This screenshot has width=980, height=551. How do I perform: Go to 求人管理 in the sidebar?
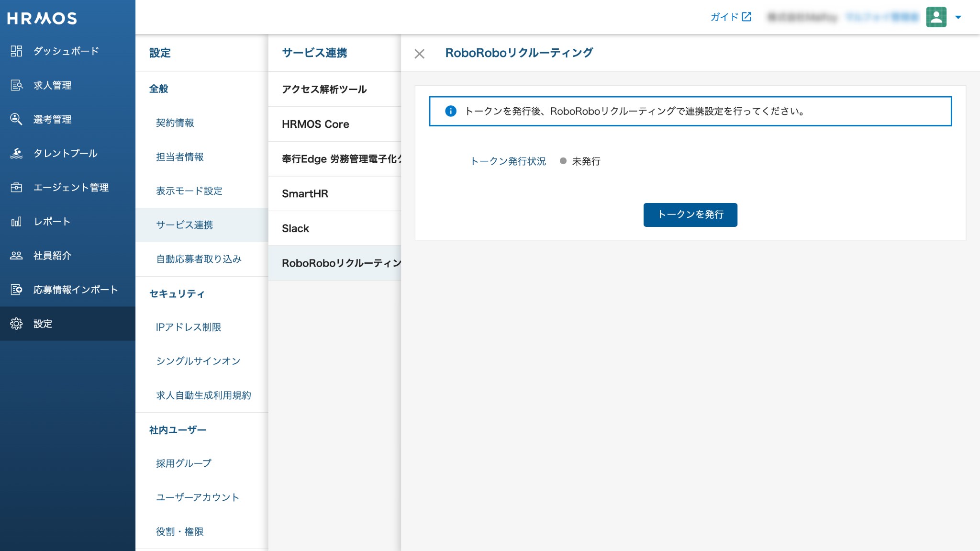tap(67, 85)
